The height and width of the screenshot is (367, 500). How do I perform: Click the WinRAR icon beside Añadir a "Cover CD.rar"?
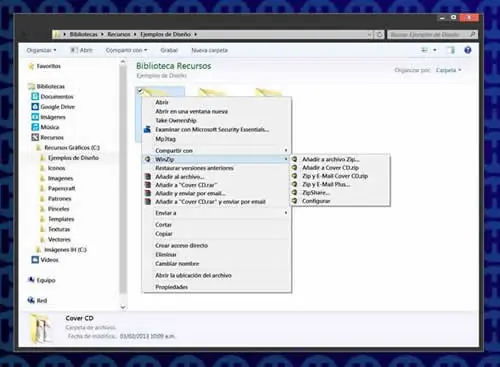(148, 185)
